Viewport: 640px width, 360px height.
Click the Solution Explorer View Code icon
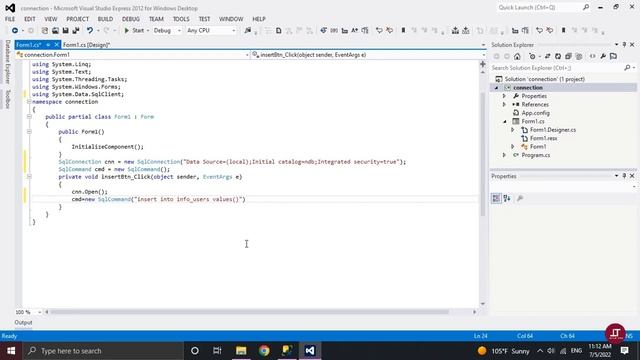[593, 56]
